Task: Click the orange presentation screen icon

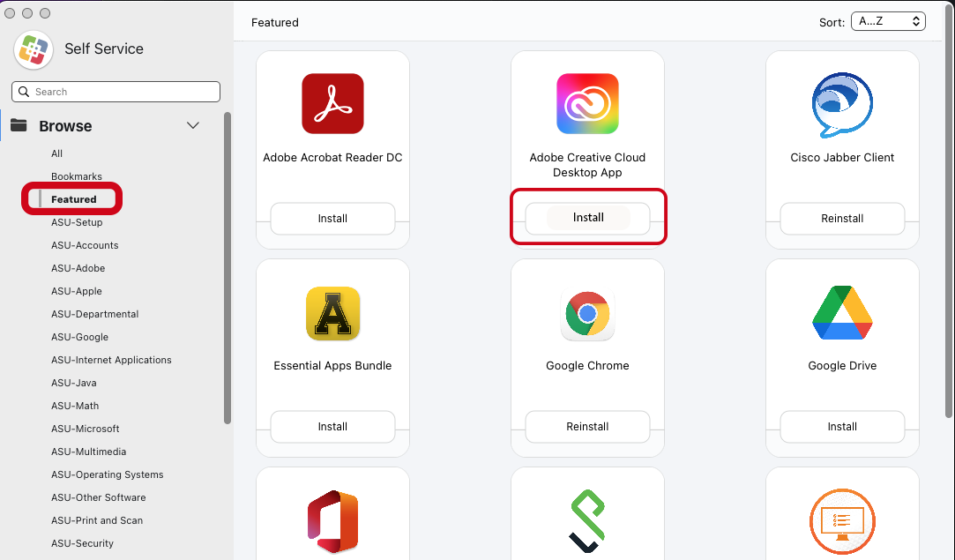Action: coord(842,521)
